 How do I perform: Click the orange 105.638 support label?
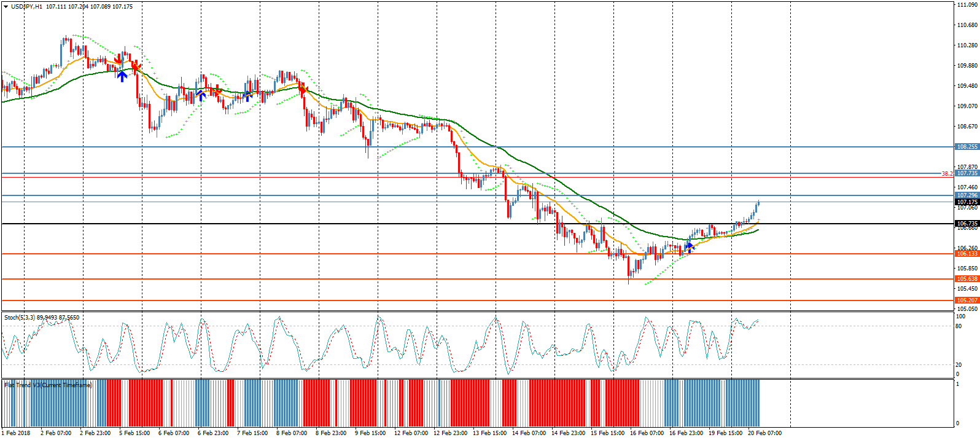966,279
